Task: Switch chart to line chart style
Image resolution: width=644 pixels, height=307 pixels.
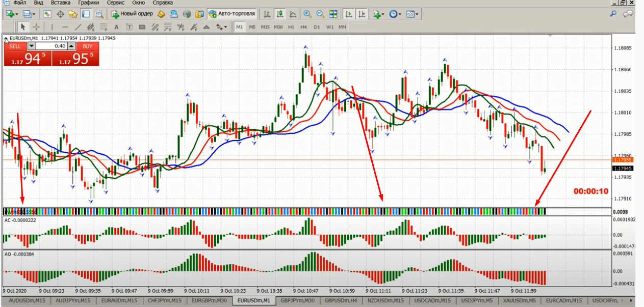Action: click(x=292, y=14)
